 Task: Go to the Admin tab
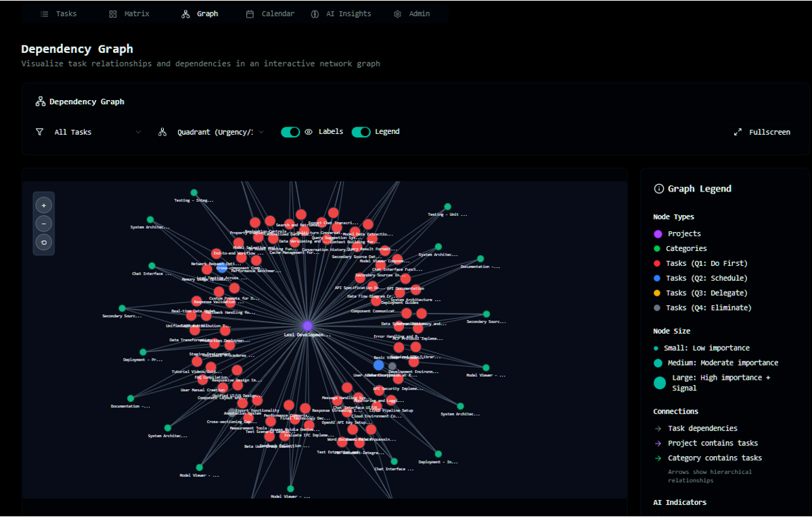411,14
